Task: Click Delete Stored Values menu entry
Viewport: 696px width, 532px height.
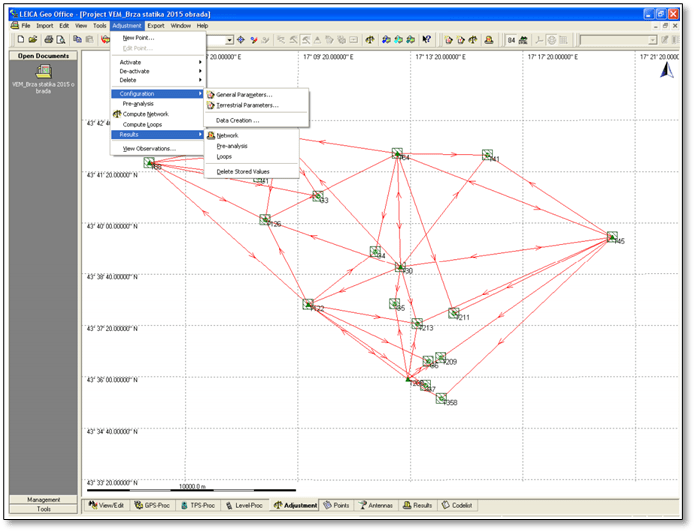Action: coord(243,171)
